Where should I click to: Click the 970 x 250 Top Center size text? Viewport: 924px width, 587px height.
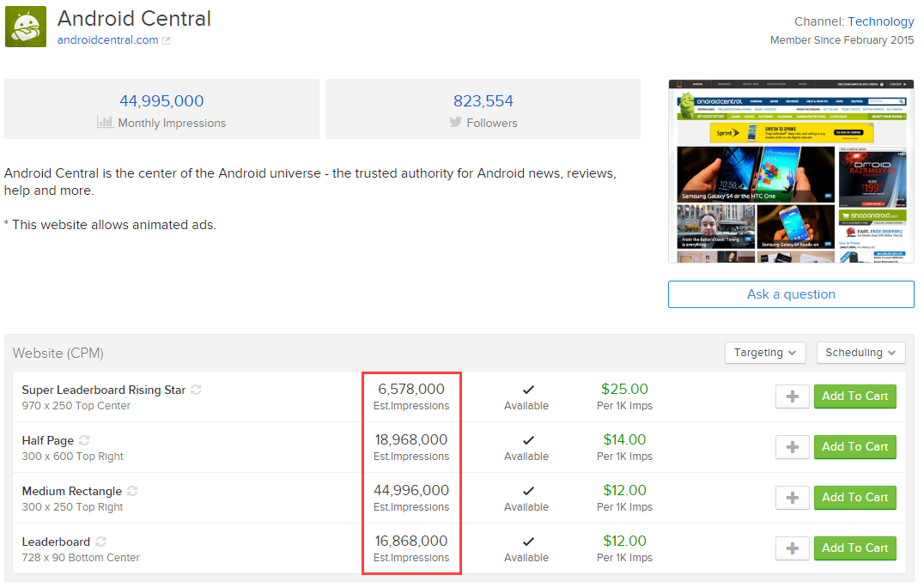coord(76,406)
